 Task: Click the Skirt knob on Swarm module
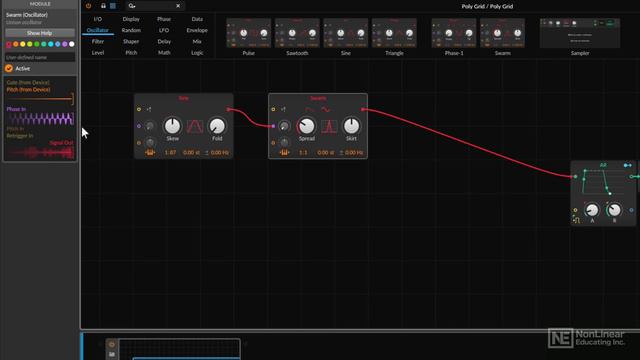point(351,126)
